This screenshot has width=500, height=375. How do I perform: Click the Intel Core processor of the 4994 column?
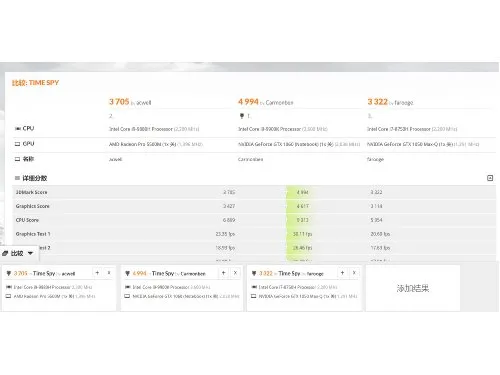283,129
